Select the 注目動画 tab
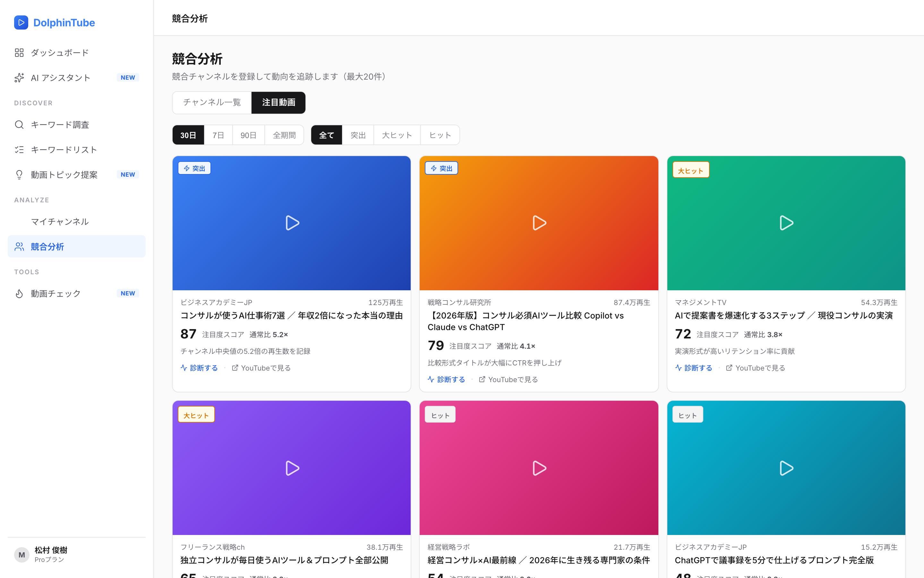The image size is (924, 578). [278, 102]
